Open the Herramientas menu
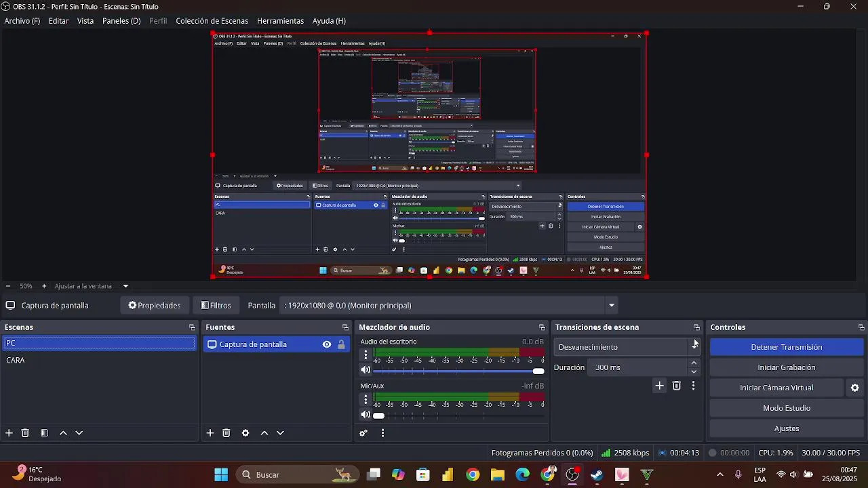 [280, 21]
